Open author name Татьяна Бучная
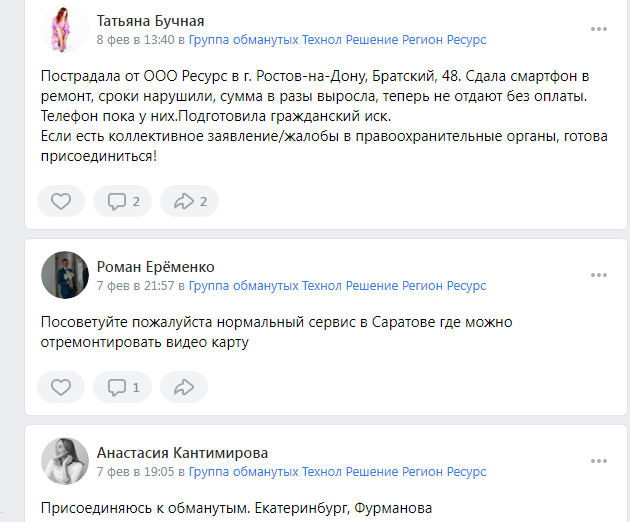Screen dimensions: 630x522 point(150,21)
